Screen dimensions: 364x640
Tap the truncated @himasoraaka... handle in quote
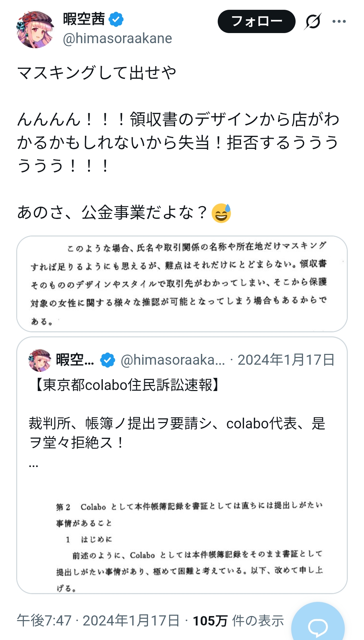(x=173, y=360)
